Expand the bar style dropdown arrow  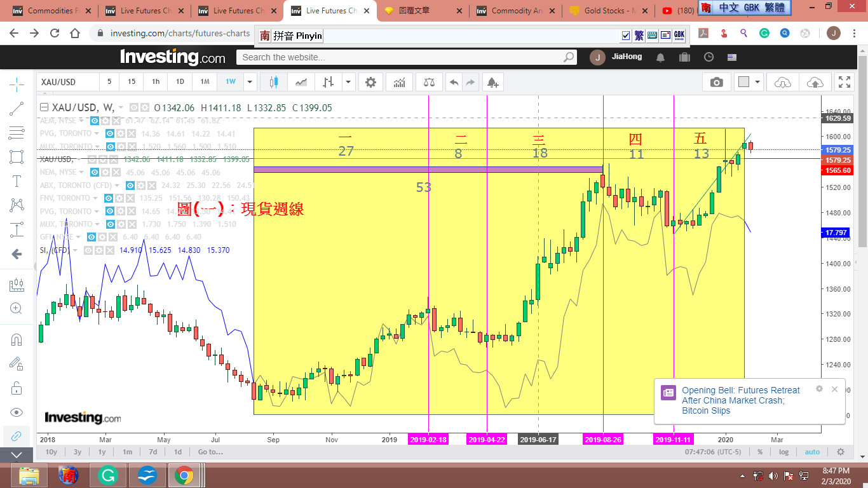click(348, 82)
